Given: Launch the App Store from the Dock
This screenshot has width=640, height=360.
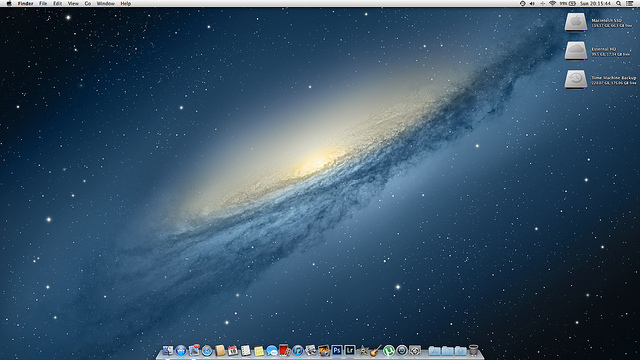Looking at the screenshot, I should tap(181, 351).
